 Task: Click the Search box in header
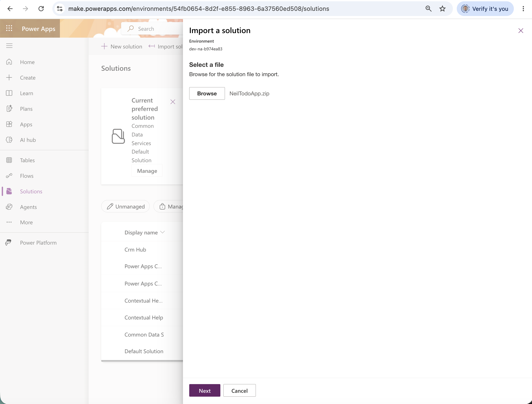152,29
